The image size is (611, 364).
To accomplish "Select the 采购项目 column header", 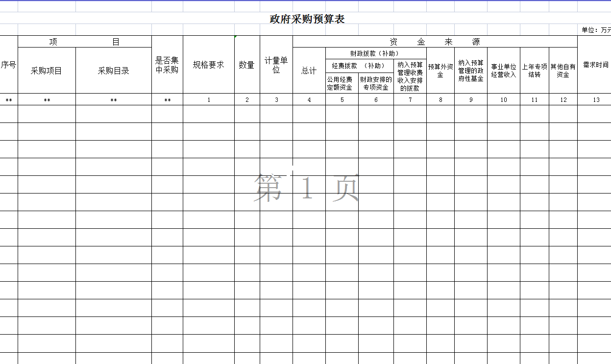I will click(47, 71).
